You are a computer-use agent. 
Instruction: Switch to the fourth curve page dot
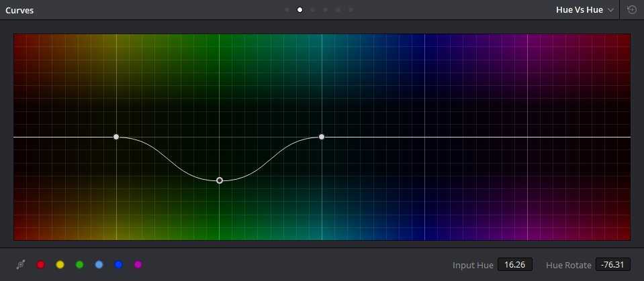point(325,10)
